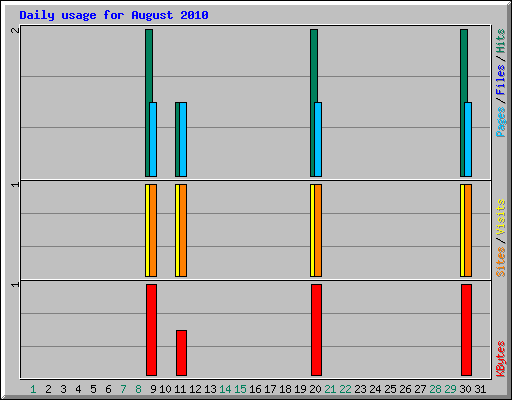Click day label "13" on the date axis

tap(210, 389)
